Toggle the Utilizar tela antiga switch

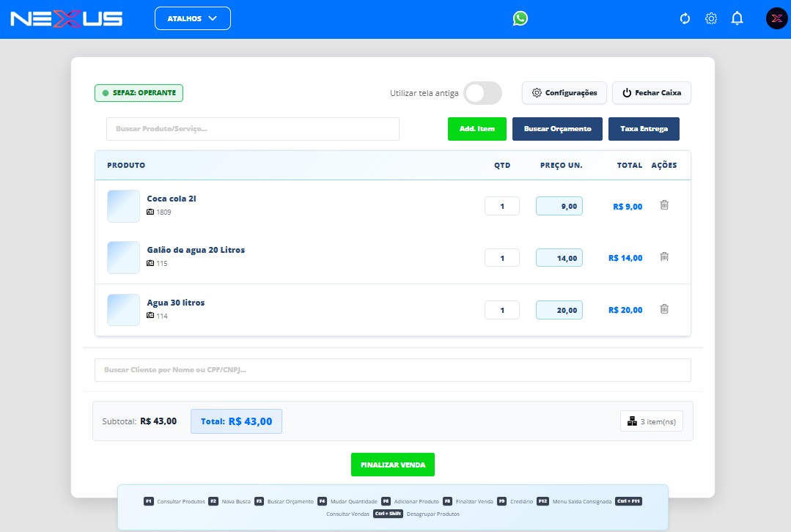[x=483, y=93]
